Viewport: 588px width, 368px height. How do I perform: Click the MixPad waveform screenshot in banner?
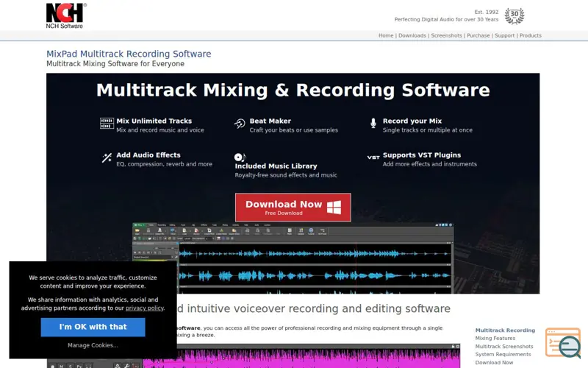coord(293,258)
